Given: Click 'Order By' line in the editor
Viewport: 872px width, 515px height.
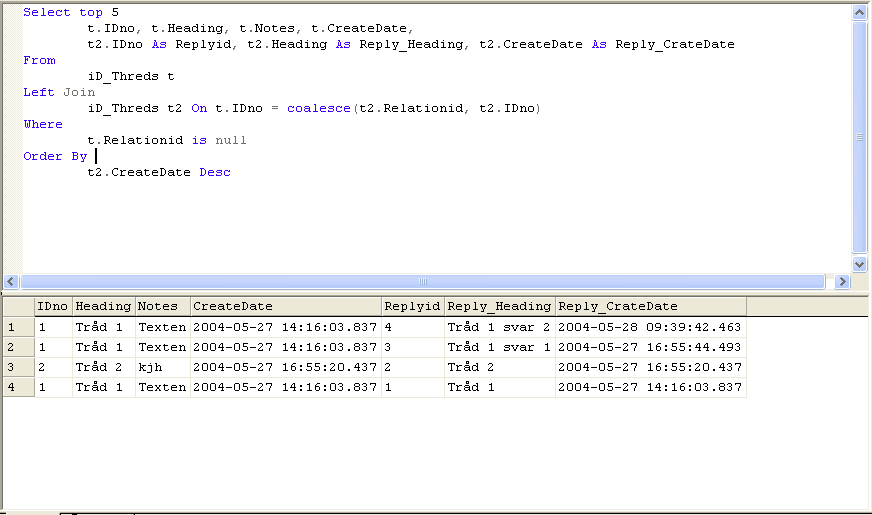Looking at the screenshot, I should [55, 157].
